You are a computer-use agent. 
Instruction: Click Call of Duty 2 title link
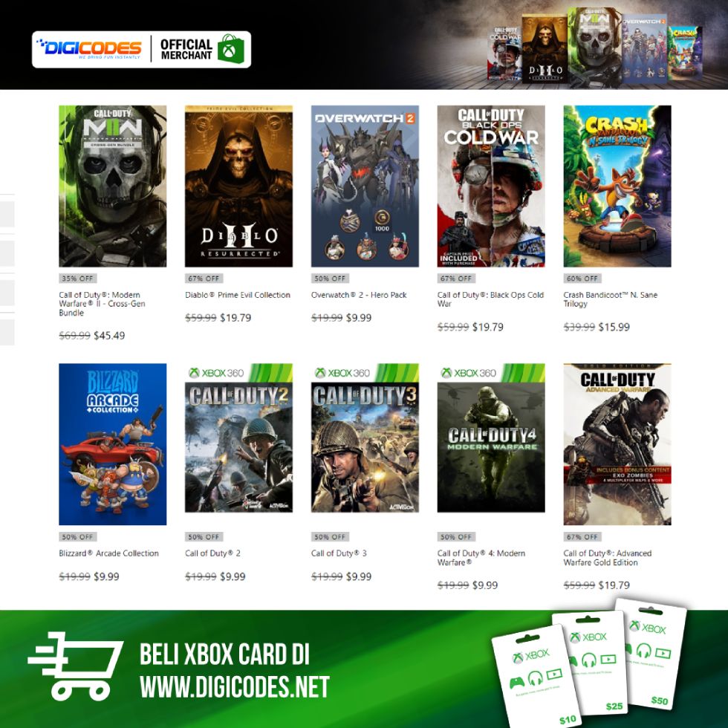tap(212, 553)
